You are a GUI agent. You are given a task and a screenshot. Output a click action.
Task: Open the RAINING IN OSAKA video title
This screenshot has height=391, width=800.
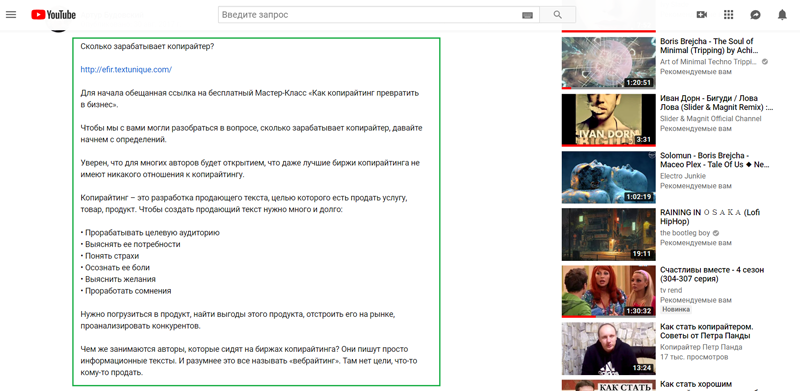click(x=710, y=217)
